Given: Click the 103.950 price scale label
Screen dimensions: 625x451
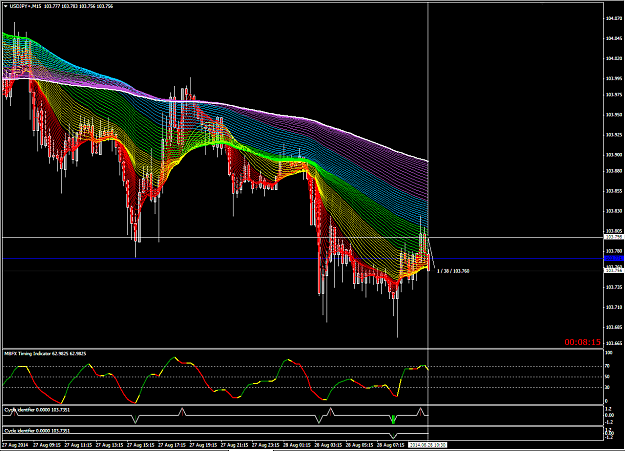Looking at the screenshot, I should click(x=614, y=114).
